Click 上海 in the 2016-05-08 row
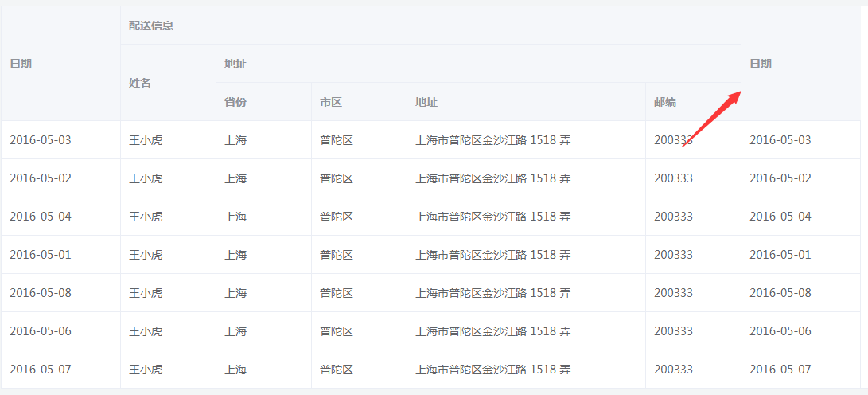This screenshot has width=868, height=395. point(235,293)
